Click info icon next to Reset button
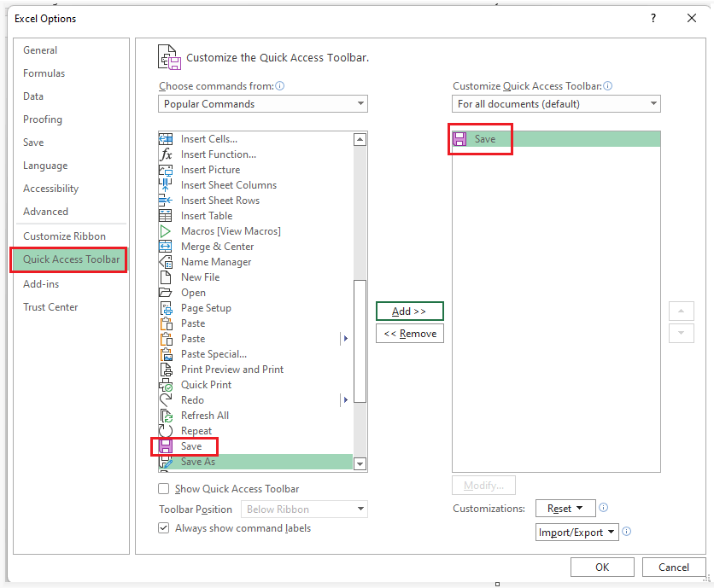Screen dimensions: 714x588 [603, 508]
